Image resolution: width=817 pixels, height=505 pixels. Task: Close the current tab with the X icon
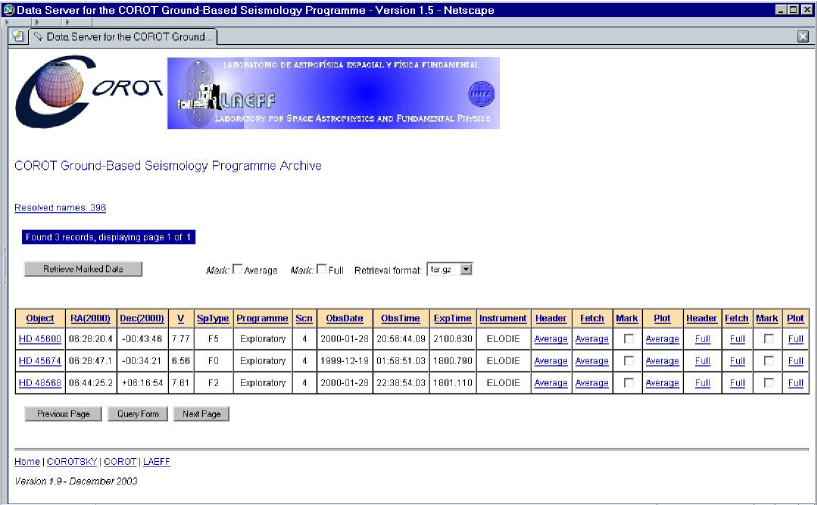click(803, 36)
